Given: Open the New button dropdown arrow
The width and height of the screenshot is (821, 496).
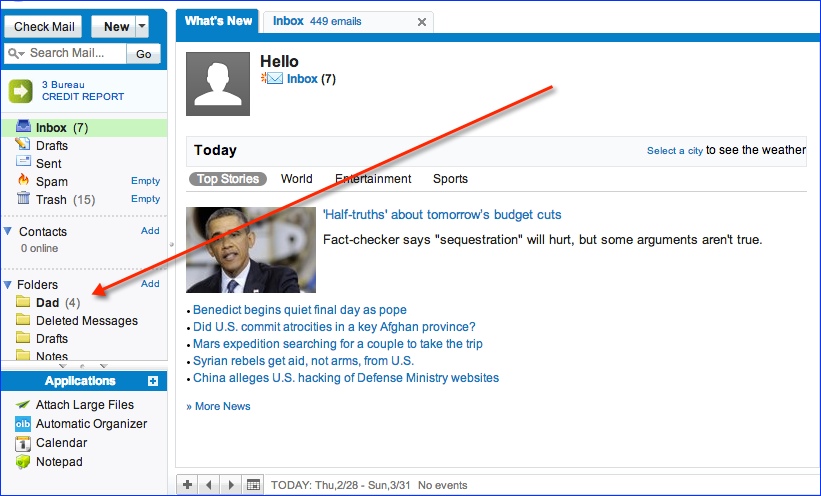Looking at the screenshot, I should coord(142,27).
